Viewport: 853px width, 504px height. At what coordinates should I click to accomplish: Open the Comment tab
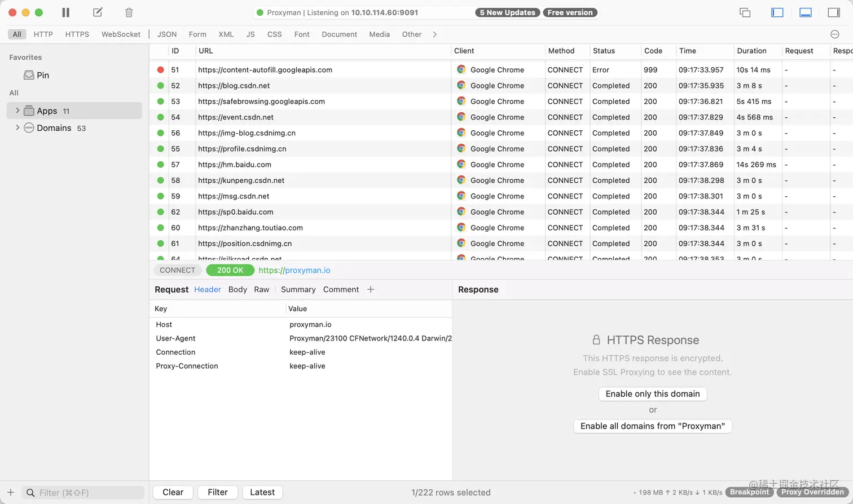(341, 289)
